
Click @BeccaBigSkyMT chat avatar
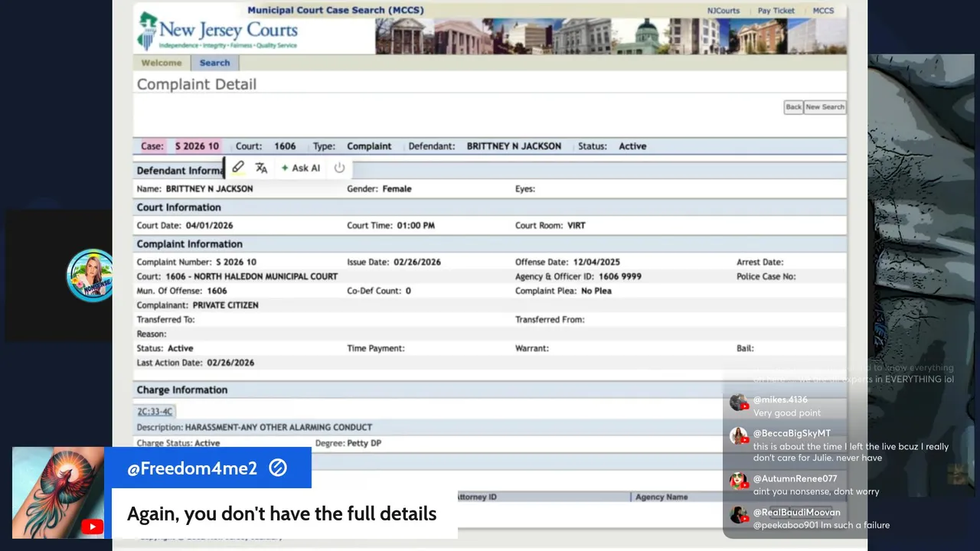[739, 436]
